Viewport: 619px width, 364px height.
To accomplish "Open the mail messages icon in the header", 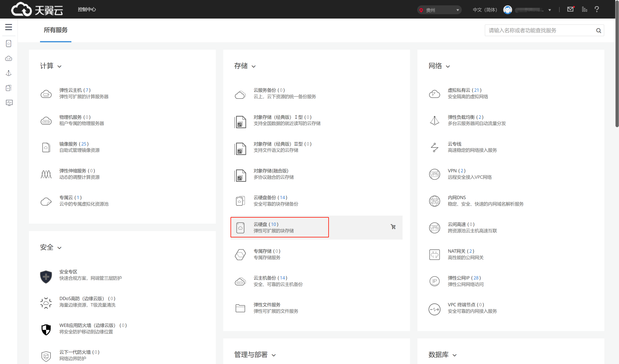I will pos(570,9).
